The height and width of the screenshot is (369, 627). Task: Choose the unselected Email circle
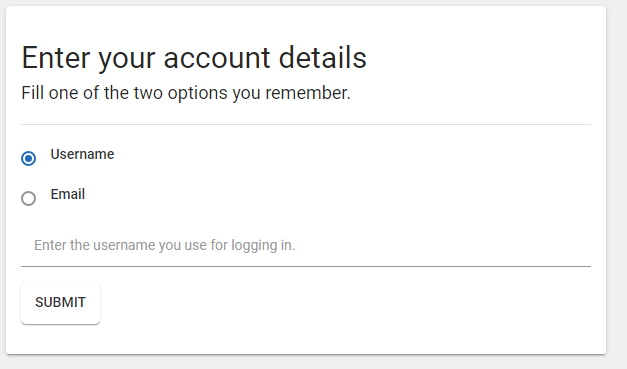tap(28, 198)
